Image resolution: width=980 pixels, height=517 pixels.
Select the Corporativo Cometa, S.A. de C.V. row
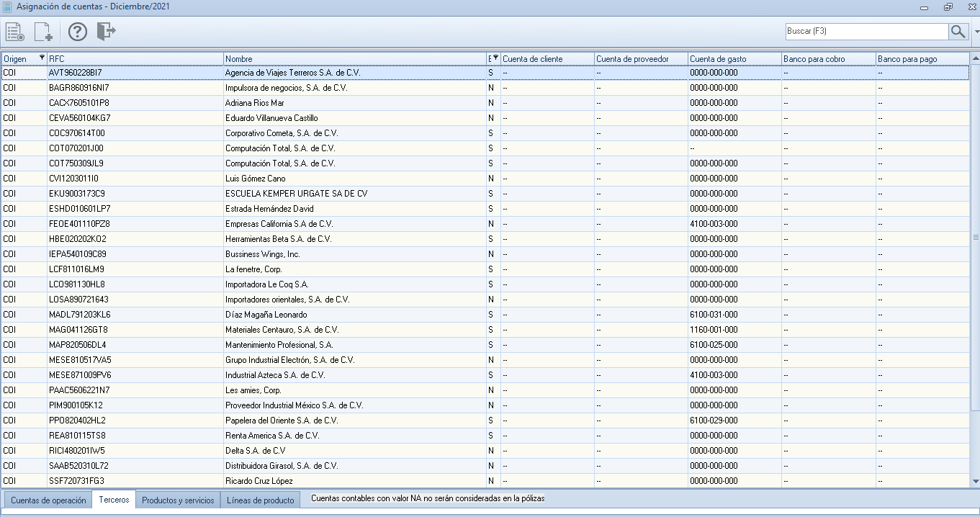pyautogui.click(x=281, y=133)
